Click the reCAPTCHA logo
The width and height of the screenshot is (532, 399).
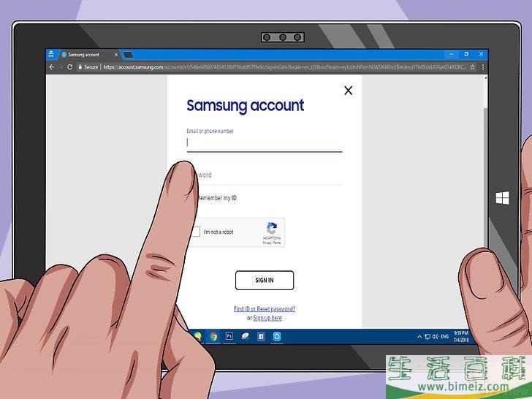(x=272, y=228)
